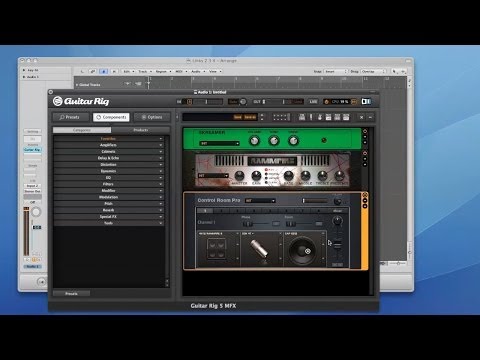Screen dimensions: 480x360
Task: Click the Rammfire Treble knob
Action: tap(322, 175)
